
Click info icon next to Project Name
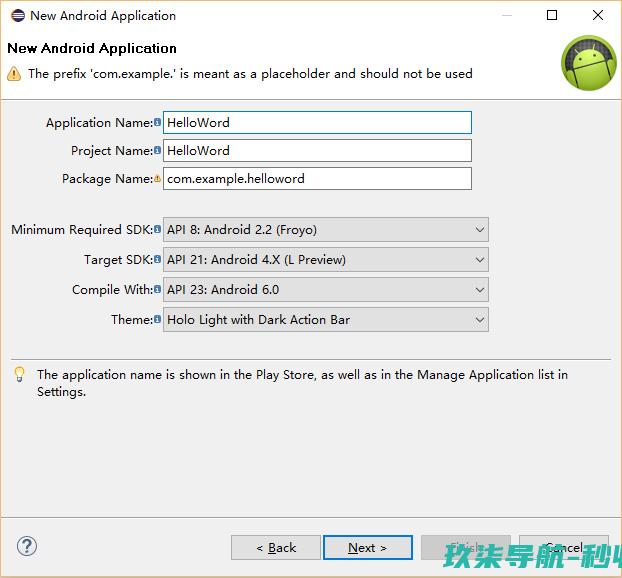click(157, 150)
